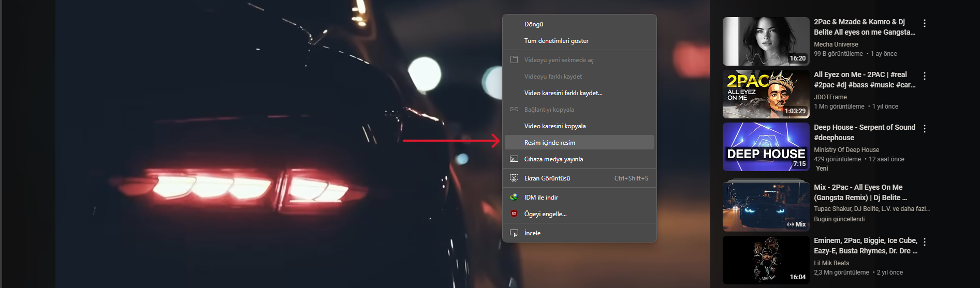Visit JDOTFrame channel
Viewport: 980px width, 288px height.
[x=830, y=97]
